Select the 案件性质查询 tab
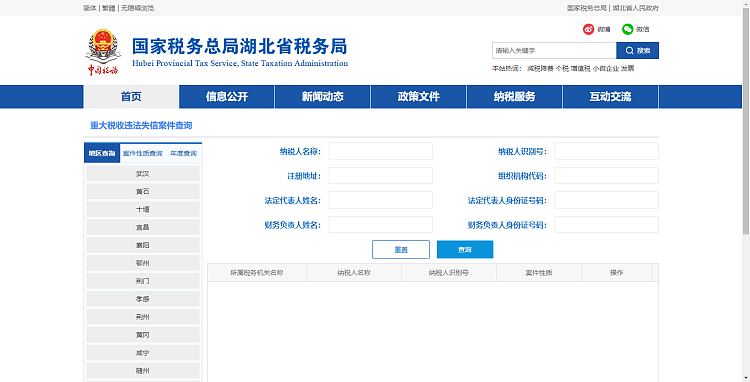 coord(143,153)
